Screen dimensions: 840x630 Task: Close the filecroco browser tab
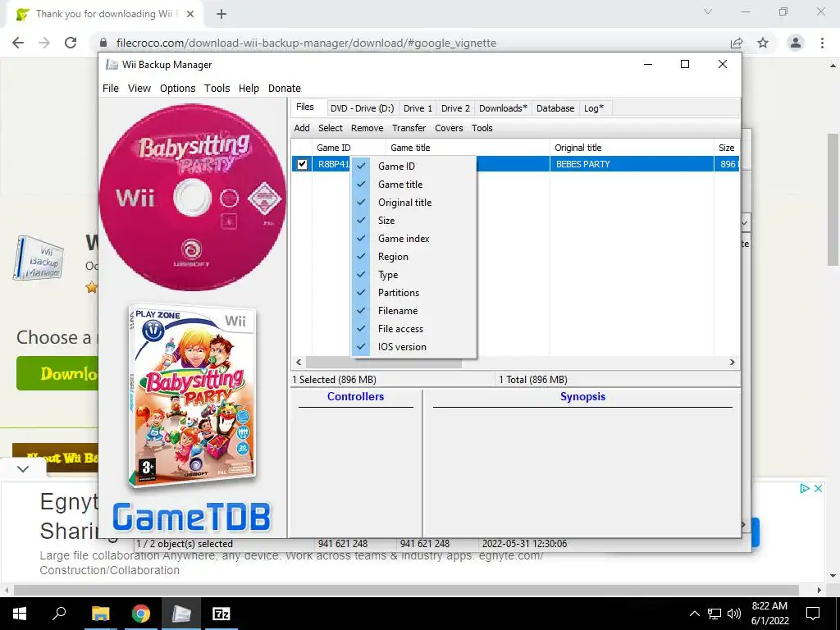(x=190, y=15)
